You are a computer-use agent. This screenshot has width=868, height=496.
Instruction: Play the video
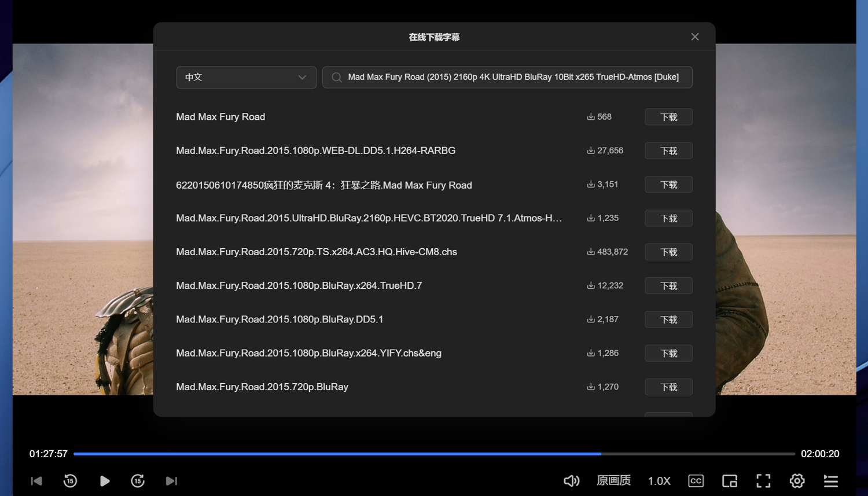click(x=105, y=481)
